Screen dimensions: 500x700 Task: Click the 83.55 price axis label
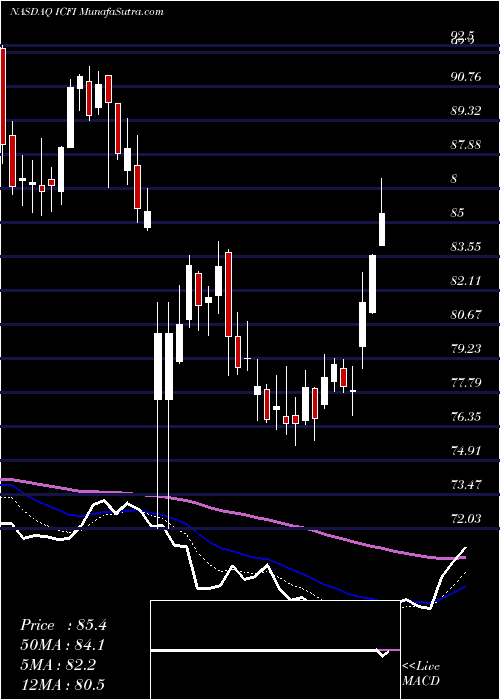tap(466, 246)
